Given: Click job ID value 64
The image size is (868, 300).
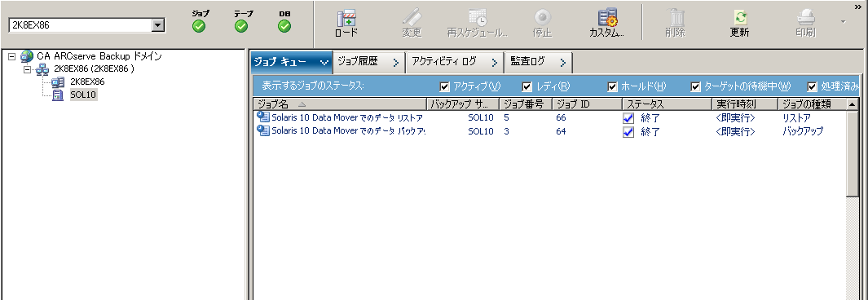Looking at the screenshot, I should 561,132.
